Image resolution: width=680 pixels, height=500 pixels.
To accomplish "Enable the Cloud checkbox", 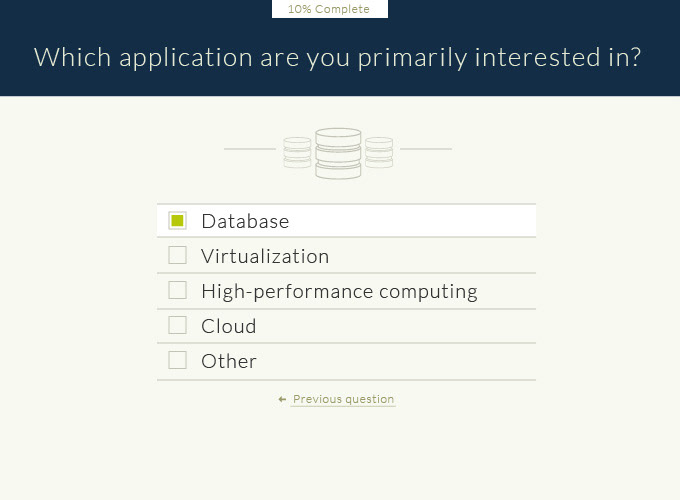I will (177, 325).
